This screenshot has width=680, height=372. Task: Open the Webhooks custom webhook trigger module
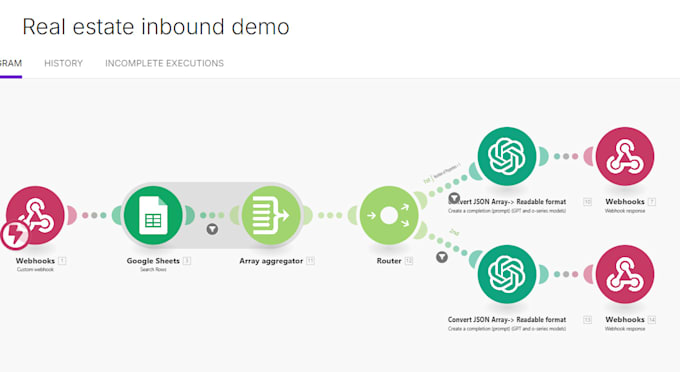(x=36, y=215)
